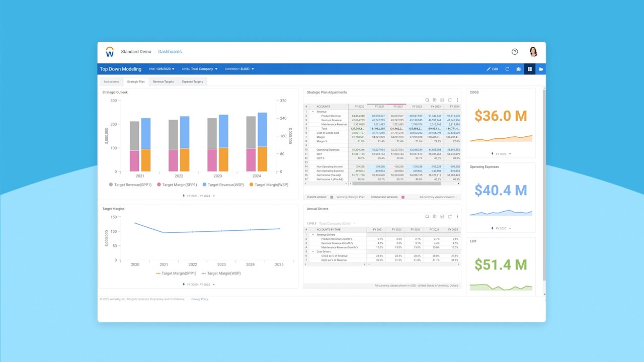Click the edit sheet icon in Annual Drivers
This screenshot has height=362, width=644.
(435, 217)
